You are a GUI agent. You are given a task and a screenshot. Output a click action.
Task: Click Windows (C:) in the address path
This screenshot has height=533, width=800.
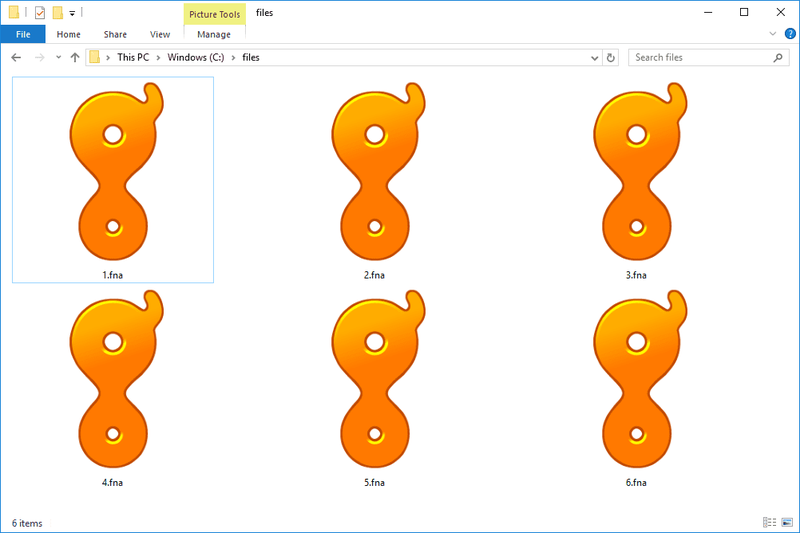pyautogui.click(x=196, y=58)
